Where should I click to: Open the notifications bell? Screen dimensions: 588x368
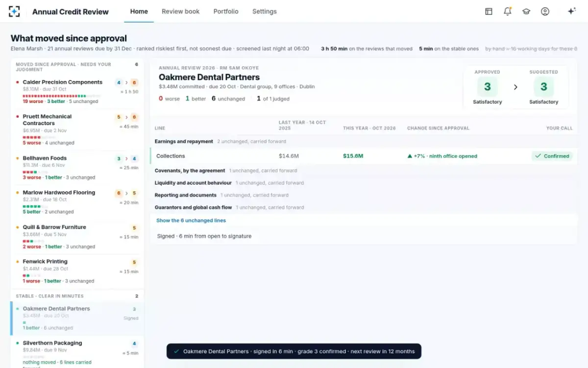coord(508,11)
